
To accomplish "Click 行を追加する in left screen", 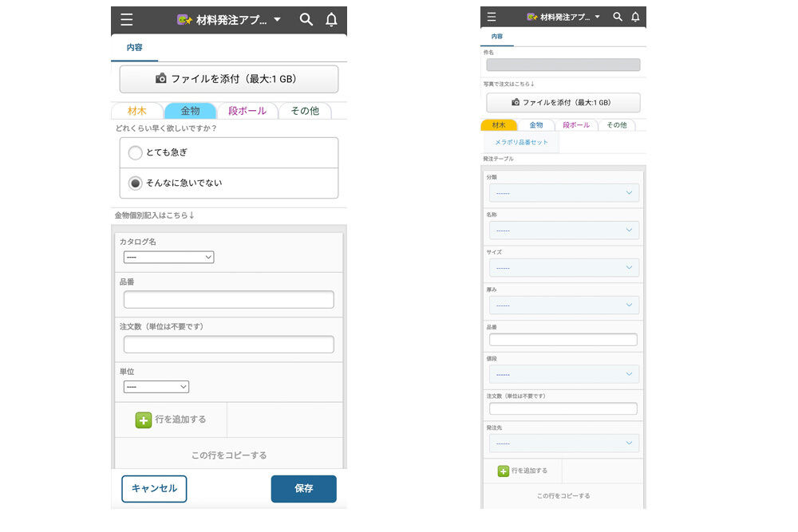I will (x=171, y=420).
